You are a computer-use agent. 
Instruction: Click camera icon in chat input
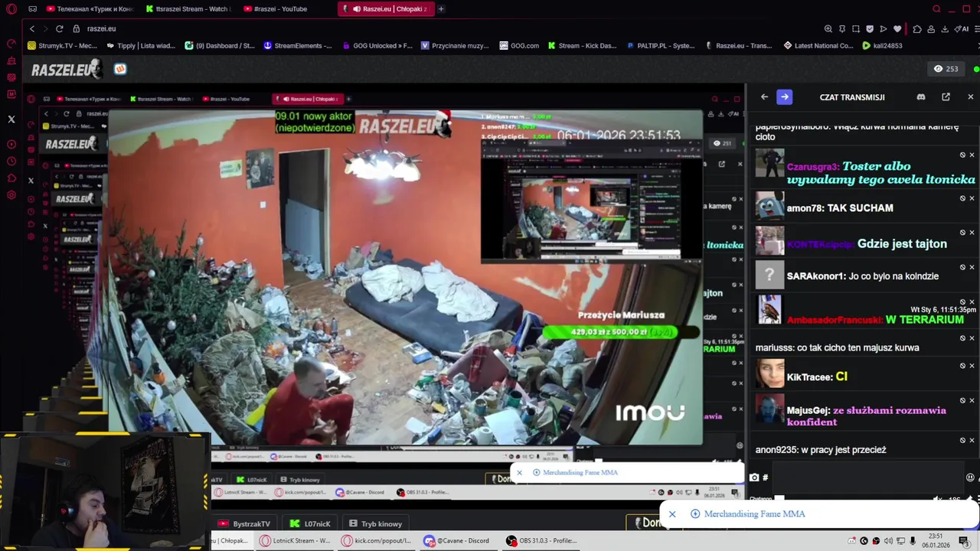point(754,478)
